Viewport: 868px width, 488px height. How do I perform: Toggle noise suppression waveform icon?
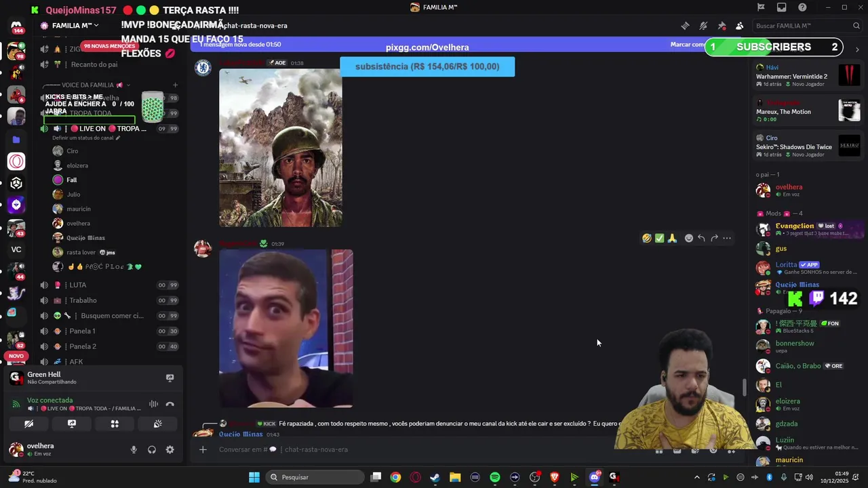(x=154, y=404)
